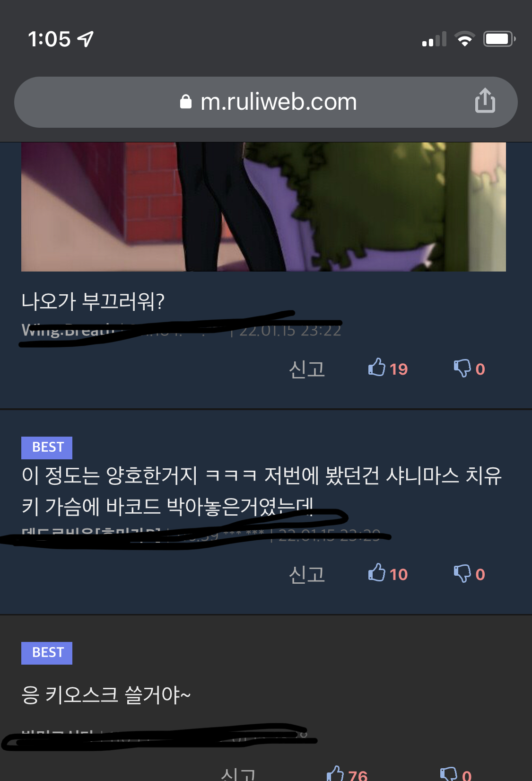The image size is (532, 781).
Task: Like the comment with 76 upvotes
Action: (347, 774)
